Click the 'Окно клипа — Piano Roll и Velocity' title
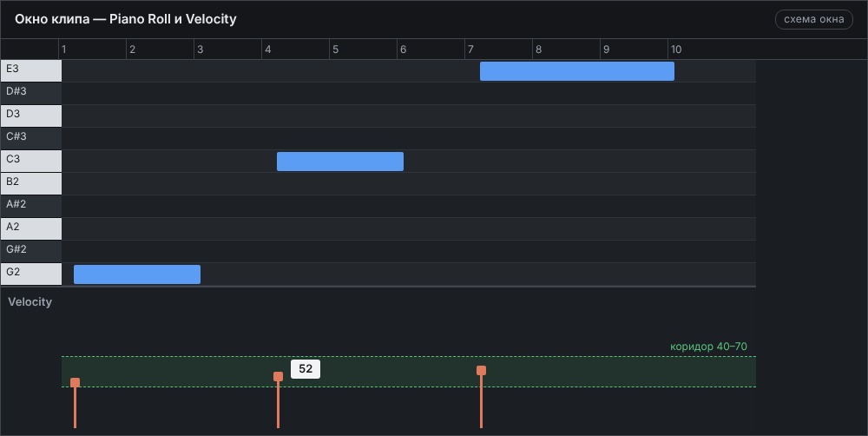 (126, 19)
